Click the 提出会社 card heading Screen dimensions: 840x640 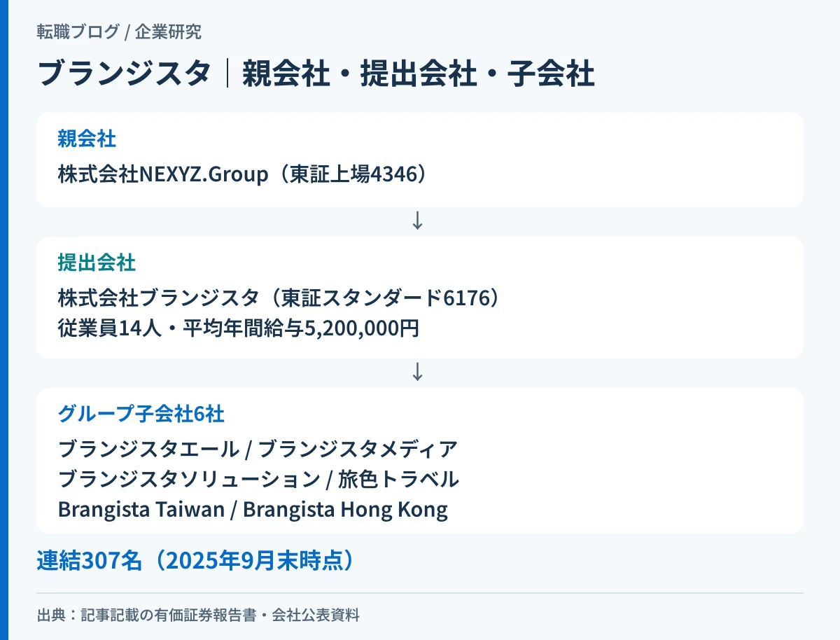point(97,263)
